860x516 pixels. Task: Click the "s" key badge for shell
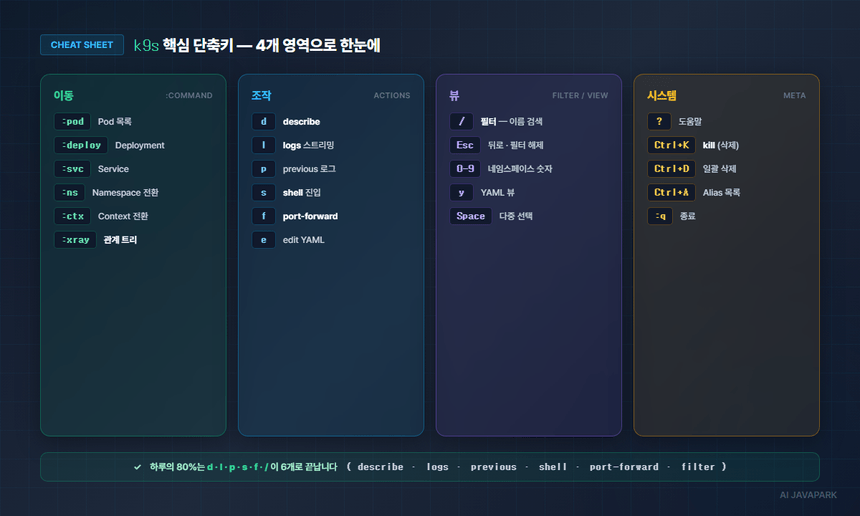[263, 192]
